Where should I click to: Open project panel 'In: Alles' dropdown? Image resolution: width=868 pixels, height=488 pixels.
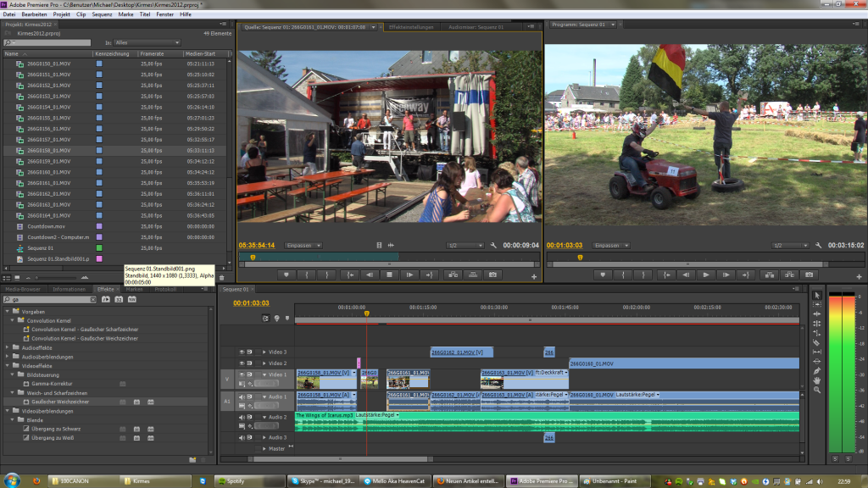147,42
